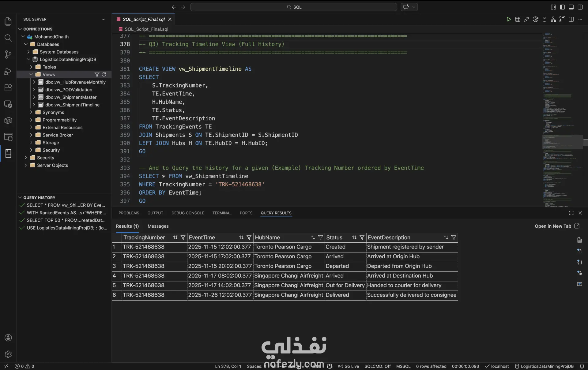This screenshot has height=370, width=588.
Task: Go back with the left arrow
Action: pyautogui.click(x=174, y=7)
